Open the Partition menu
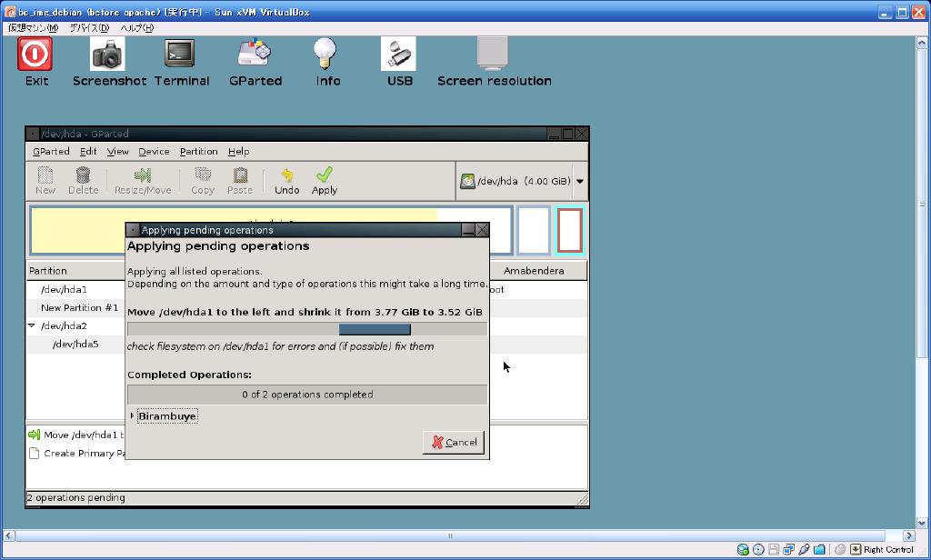The width and height of the screenshot is (931, 560). [x=198, y=152]
